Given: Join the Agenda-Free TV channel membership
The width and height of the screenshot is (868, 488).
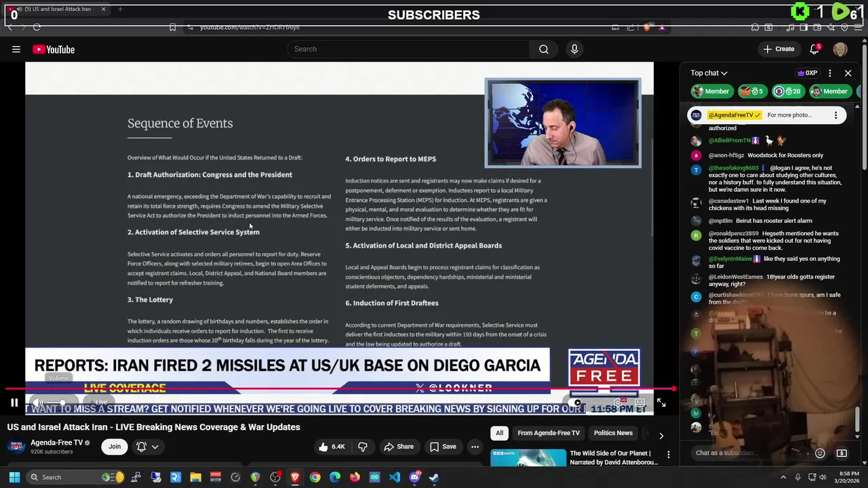Looking at the screenshot, I should pyautogui.click(x=115, y=446).
